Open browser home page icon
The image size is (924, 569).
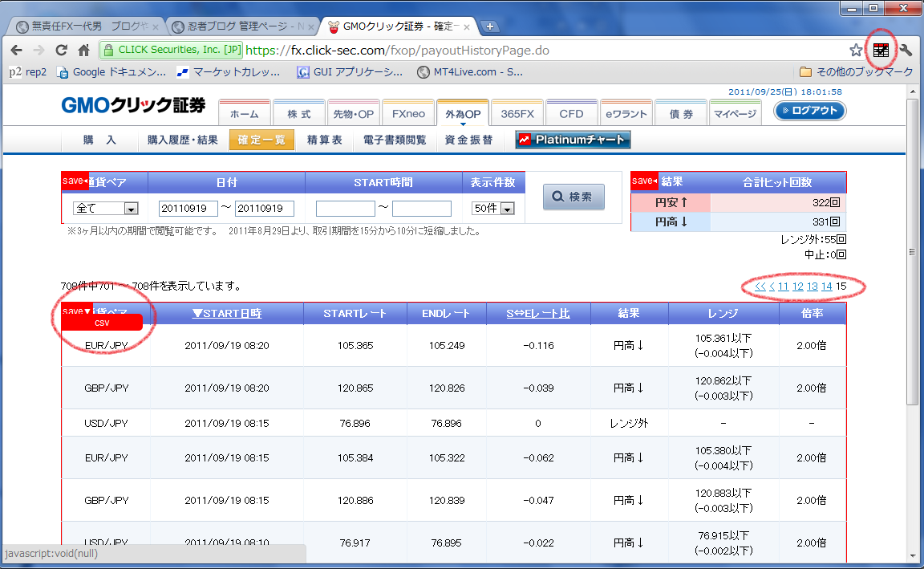pyautogui.click(x=83, y=50)
